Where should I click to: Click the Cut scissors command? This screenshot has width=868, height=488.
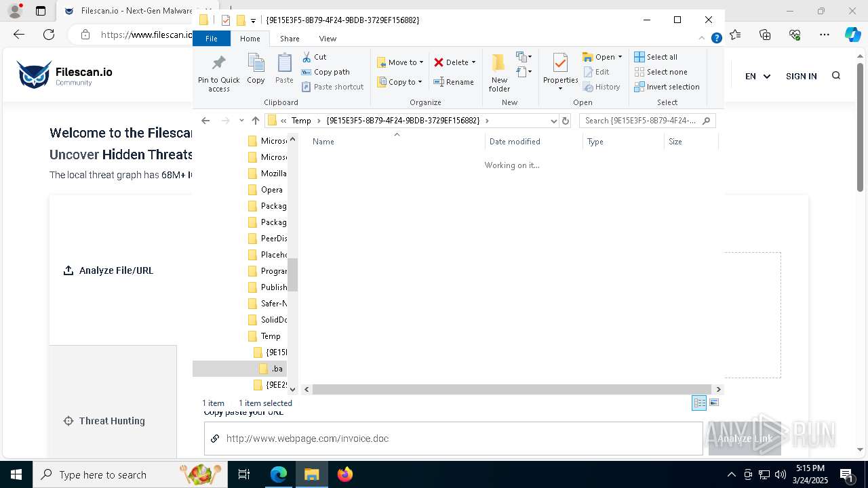[x=314, y=57]
